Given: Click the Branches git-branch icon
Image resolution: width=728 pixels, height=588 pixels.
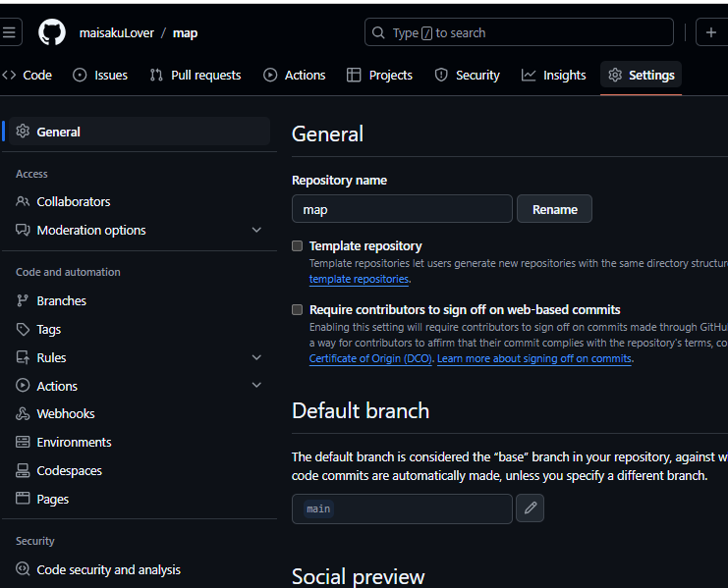Looking at the screenshot, I should (23, 301).
